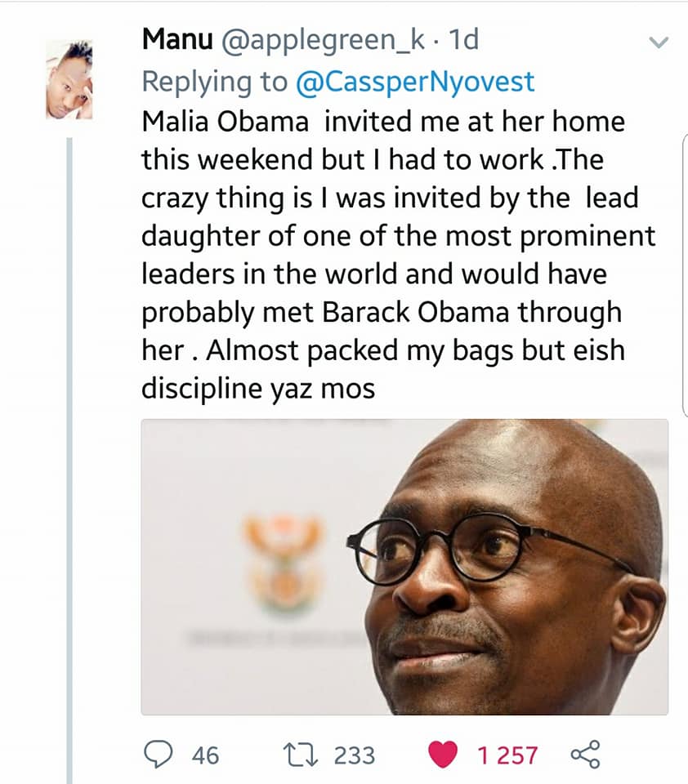Open the Manu display name profile

[x=177, y=39]
